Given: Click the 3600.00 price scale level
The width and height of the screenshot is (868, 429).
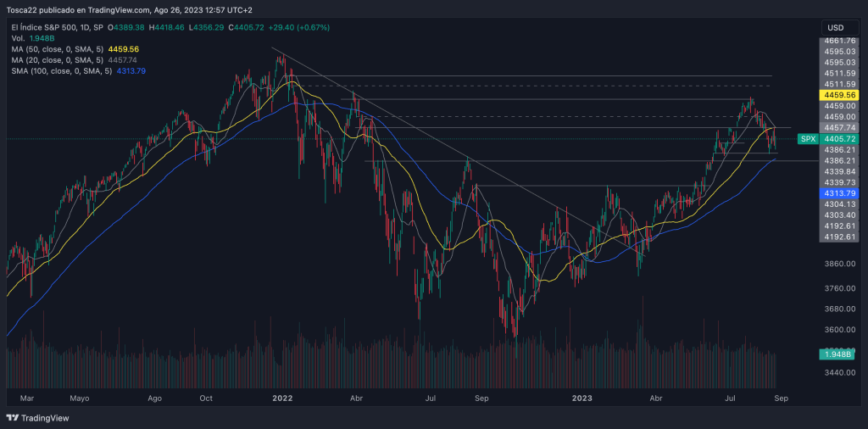Looking at the screenshot, I should (x=838, y=330).
